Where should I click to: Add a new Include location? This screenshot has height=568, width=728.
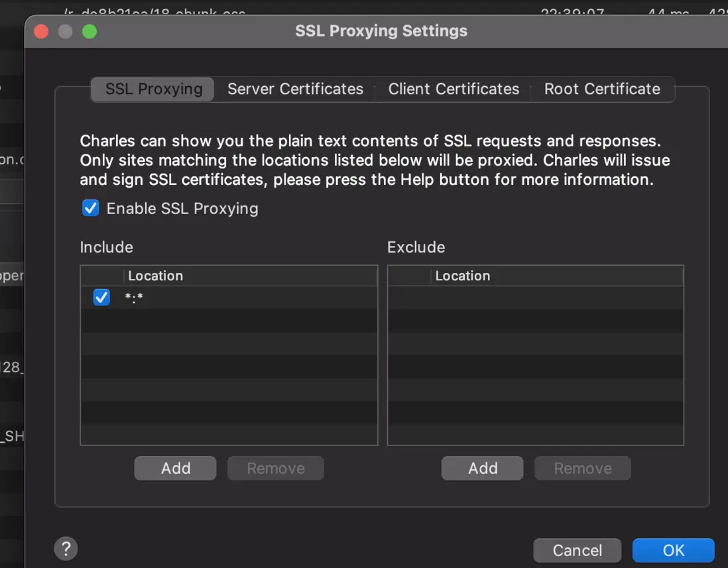[x=176, y=468]
